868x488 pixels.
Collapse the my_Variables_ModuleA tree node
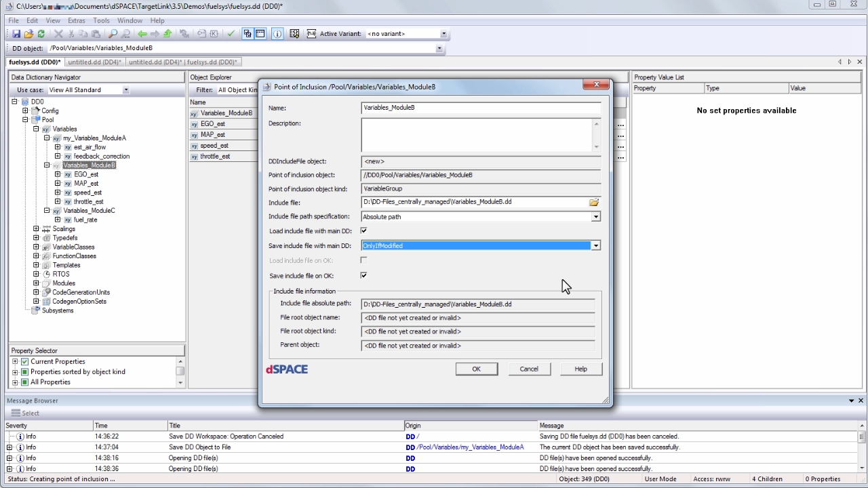click(47, 138)
